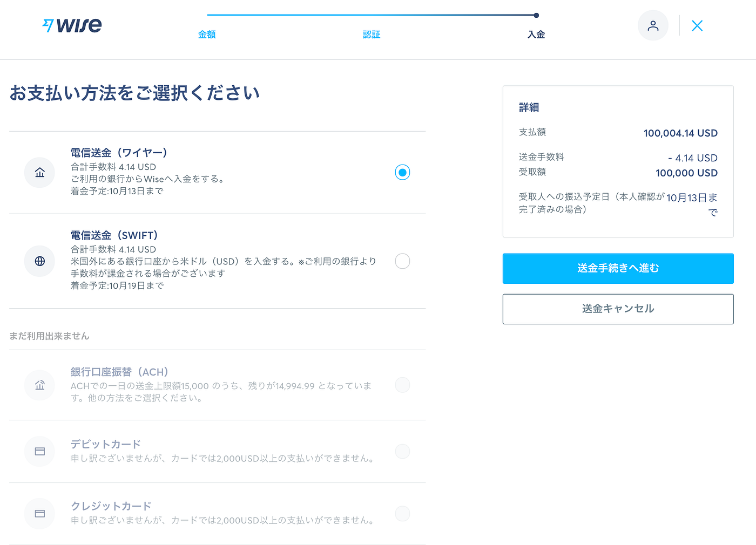
Task: Click the - 4.14 USD fee value
Action: click(x=693, y=158)
